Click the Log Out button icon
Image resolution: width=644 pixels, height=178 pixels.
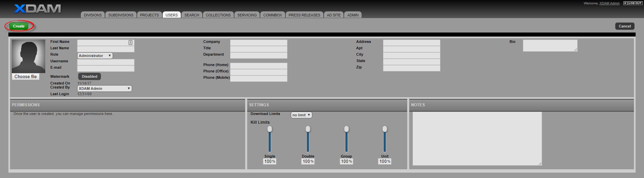(x=633, y=3)
